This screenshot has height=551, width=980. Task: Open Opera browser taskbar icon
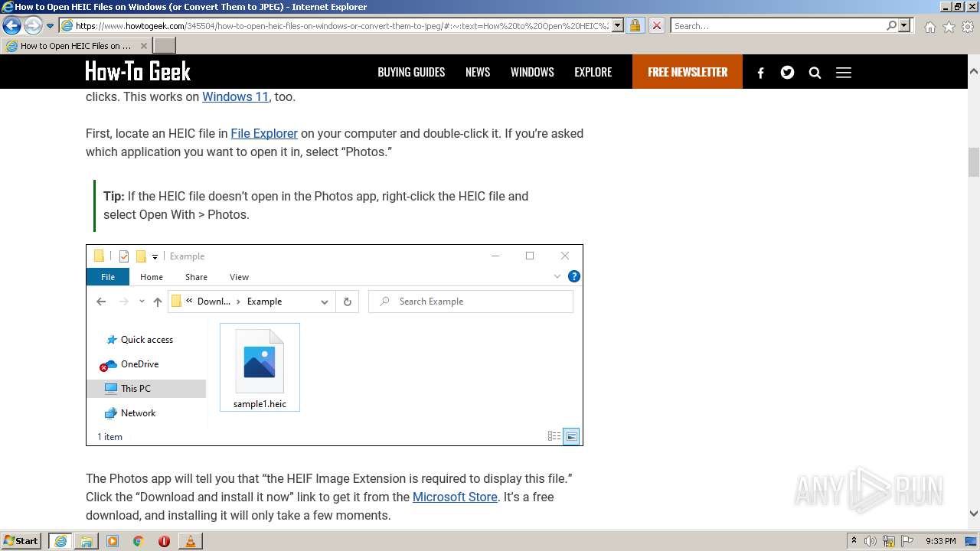pyautogui.click(x=164, y=541)
